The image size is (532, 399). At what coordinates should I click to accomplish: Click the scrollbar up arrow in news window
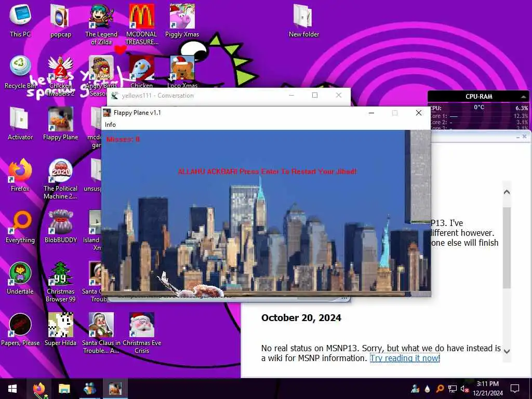click(507, 192)
